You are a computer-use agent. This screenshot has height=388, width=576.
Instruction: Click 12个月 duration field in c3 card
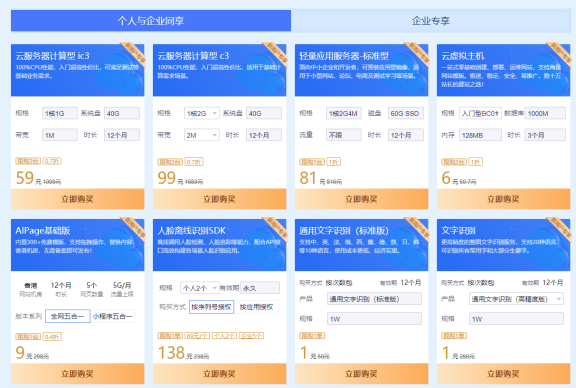click(x=264, y=135)
